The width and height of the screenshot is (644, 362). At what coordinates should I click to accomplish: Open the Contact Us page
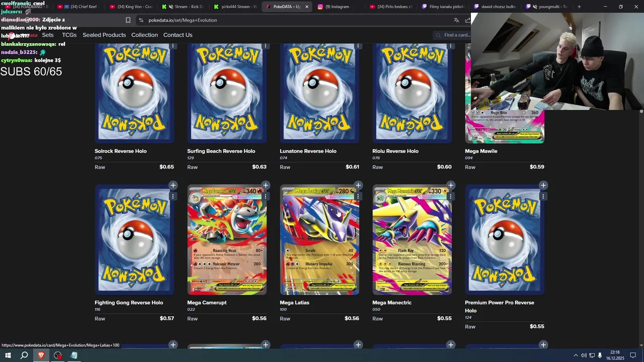(x=178, y=35)
